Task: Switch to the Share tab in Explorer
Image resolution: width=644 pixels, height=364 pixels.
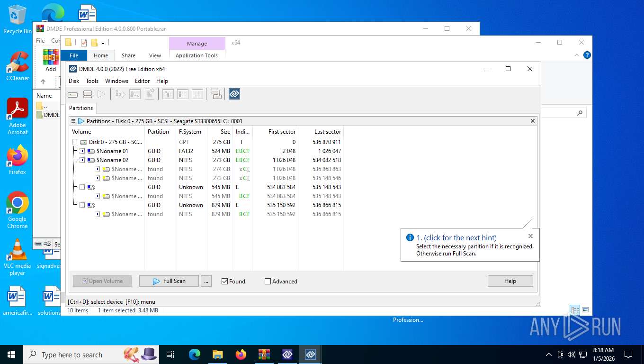Action: (x=128, y=55)
